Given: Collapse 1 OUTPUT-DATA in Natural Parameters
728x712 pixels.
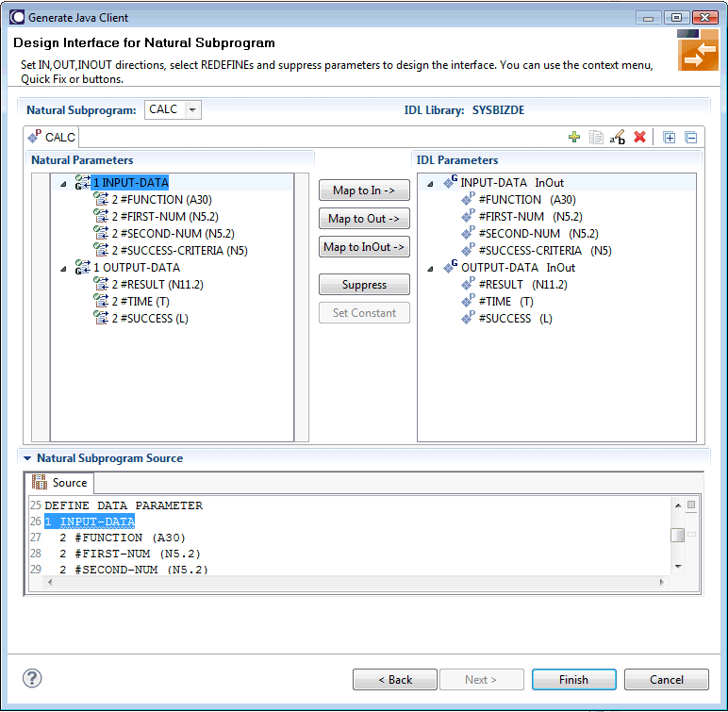Looking at the screenshot, I should (x=63, y=269).
